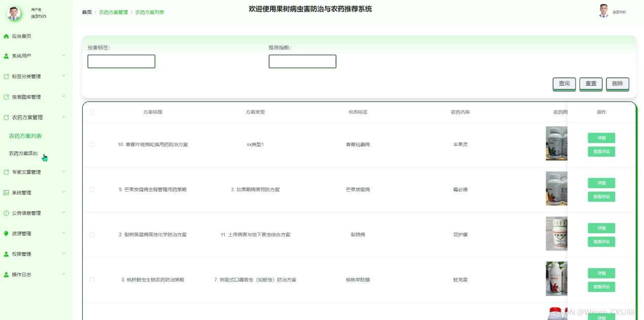Screen dimensions: 644x320
Task: Click the 方案标题 column header
Action: pyautogui.click(x=153, y=112)
